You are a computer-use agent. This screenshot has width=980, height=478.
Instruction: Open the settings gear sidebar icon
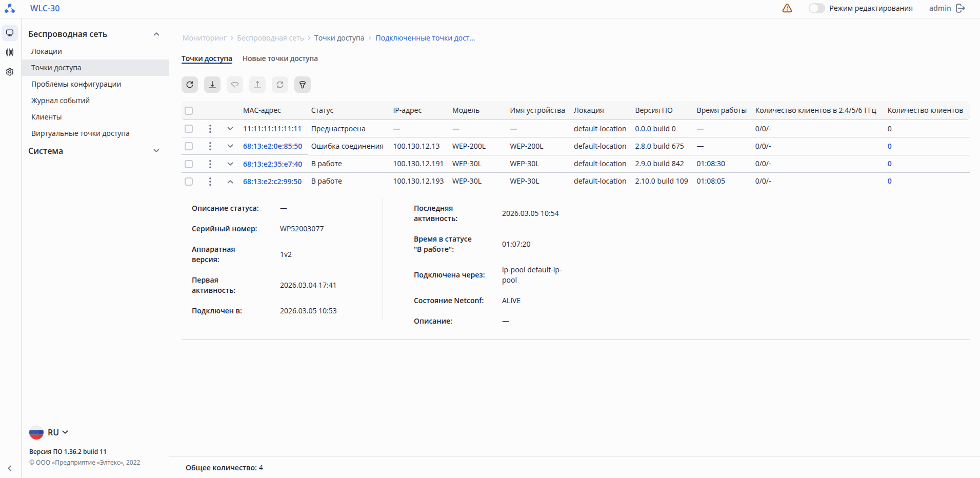coord(10,72)
